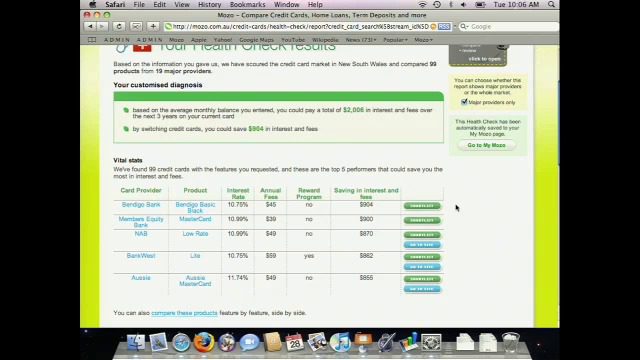This screenshot has width=640, height=360.
Task: Click the battery status icon
Action: 480,4
